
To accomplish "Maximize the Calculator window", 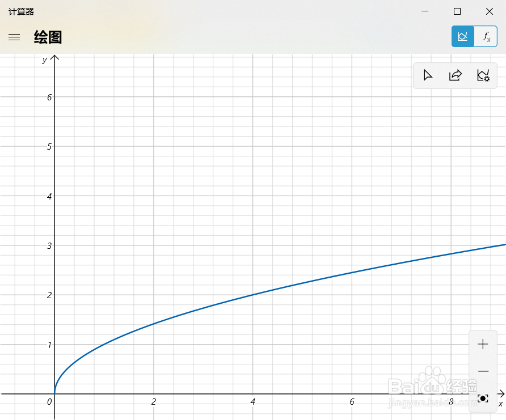I will click(x=457, y=11).
